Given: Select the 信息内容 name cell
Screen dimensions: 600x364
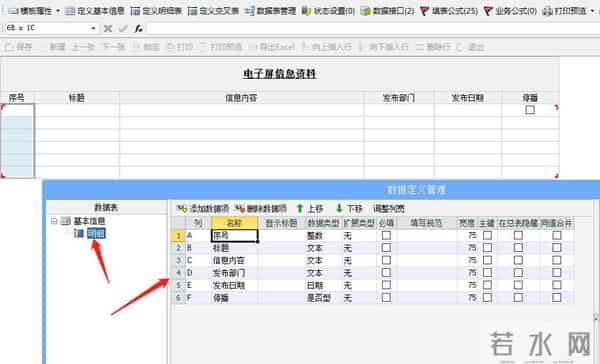Looking at the screenshot, I should pyautogui.click(x=234, y=260).
